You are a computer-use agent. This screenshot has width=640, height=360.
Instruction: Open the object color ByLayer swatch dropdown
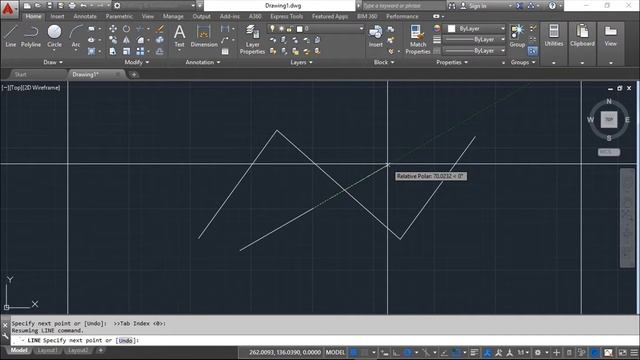[x=476, y=29]
